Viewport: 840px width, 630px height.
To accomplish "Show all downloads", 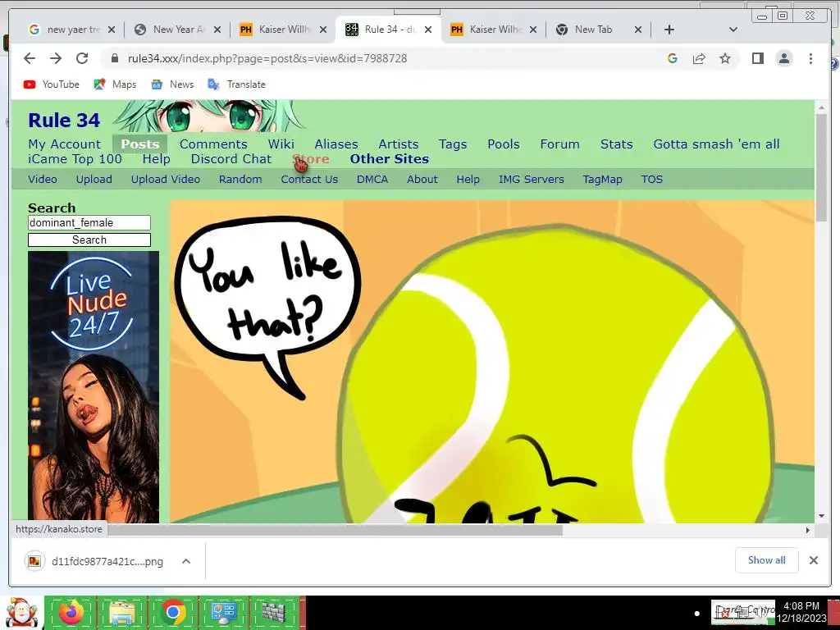I will click(767, 560).
